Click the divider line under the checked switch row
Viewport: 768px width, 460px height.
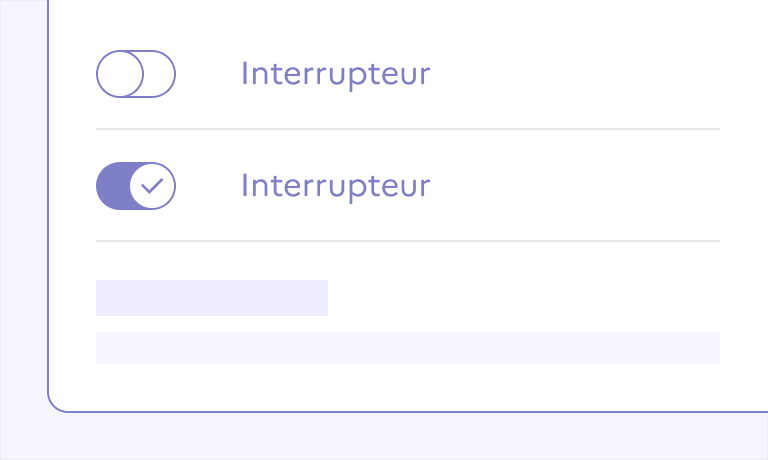tap(408, 241)
